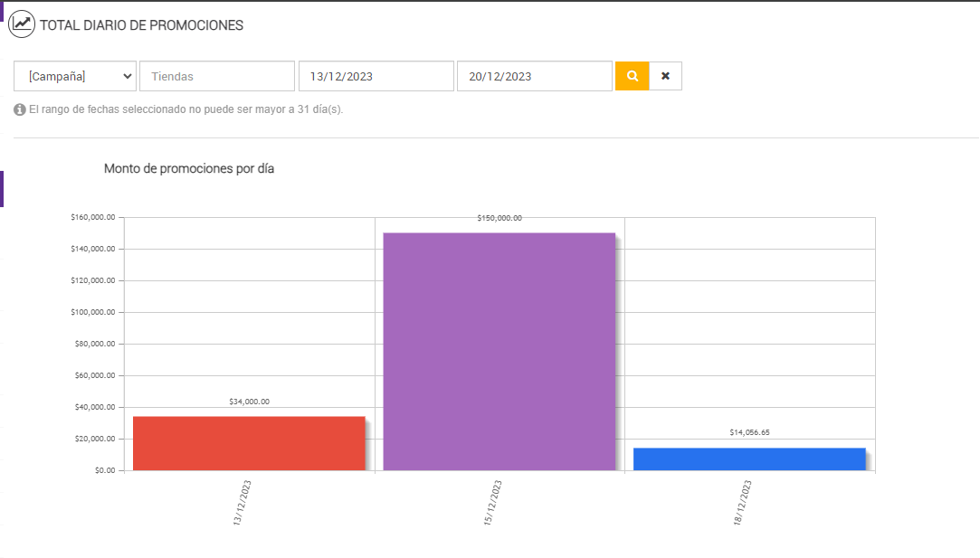
Task: Open the [Campaña] dropdown
Action: pos(75,76)
